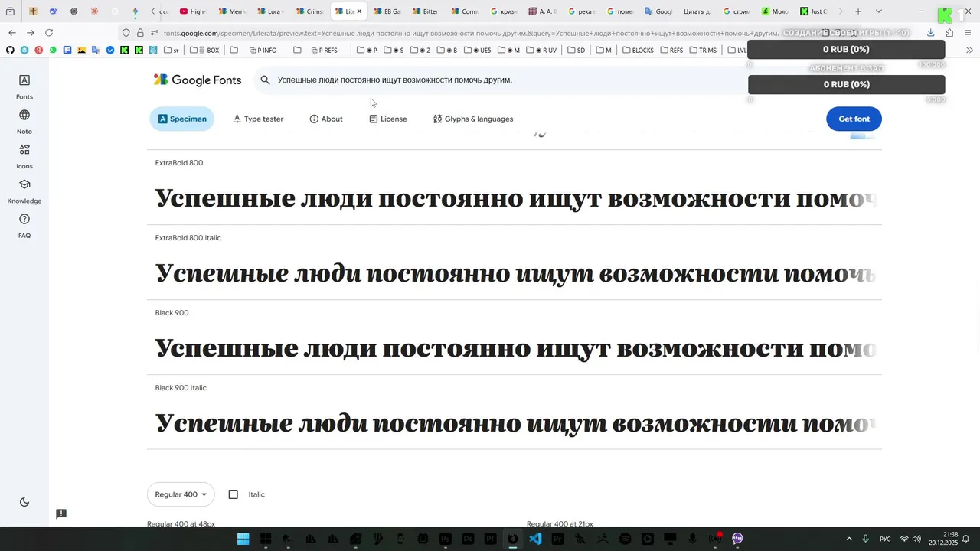Viewport: 980px width, 551px height.
Task: Open Spotify from the taskbar
Action: 625,539
